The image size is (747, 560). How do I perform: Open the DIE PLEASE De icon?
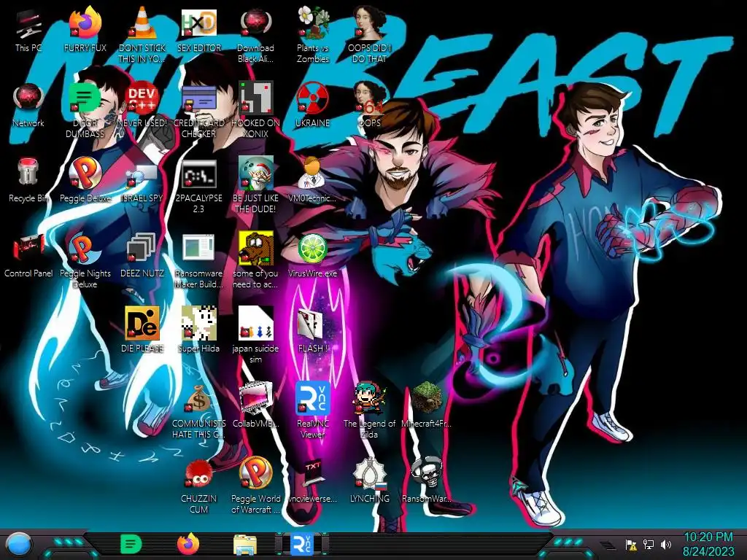(x=142, y=330)
